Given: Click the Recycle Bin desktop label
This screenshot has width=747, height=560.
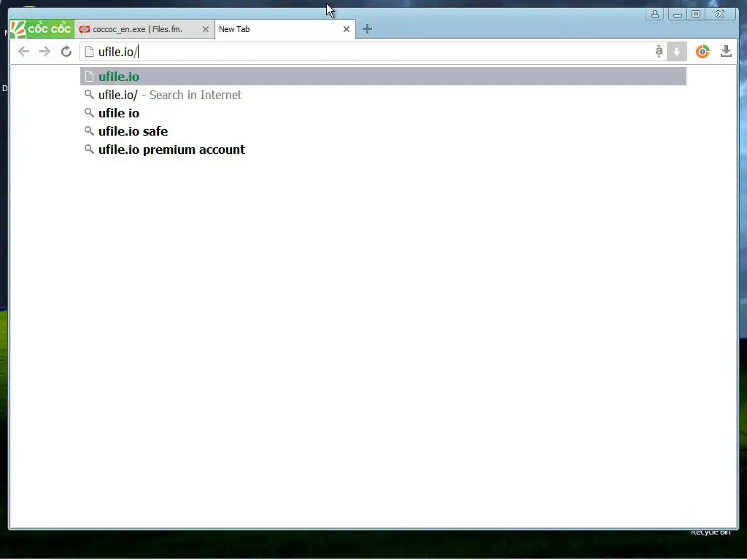Looking at the screenshot, I should [x=711, y=532].
